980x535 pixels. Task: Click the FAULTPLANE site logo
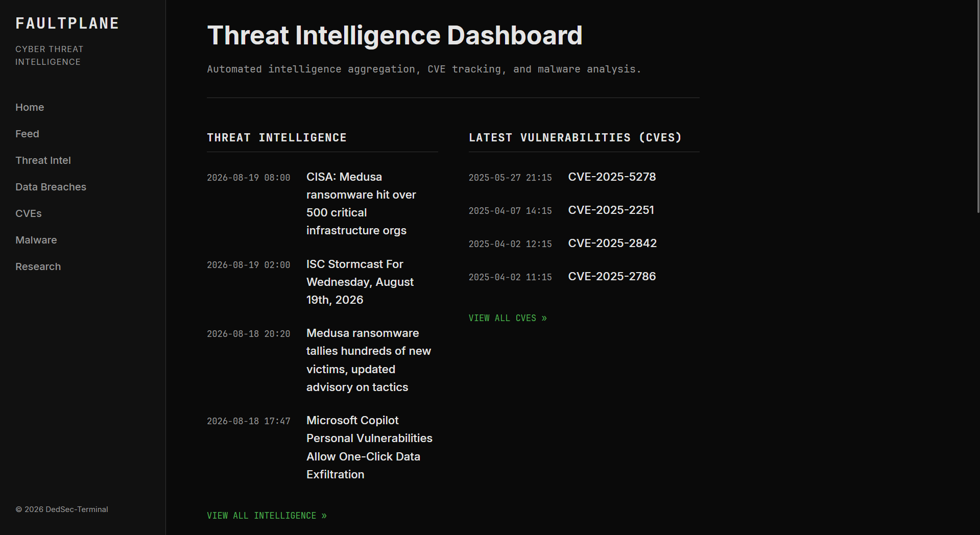pyautogui.click(x=67, y=23)
